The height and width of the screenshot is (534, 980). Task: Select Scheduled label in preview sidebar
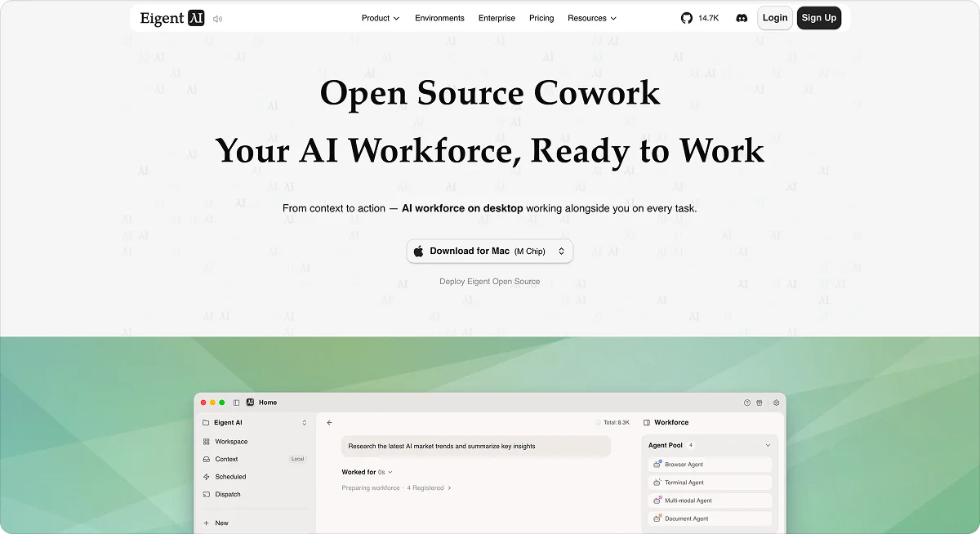[230, 477]
